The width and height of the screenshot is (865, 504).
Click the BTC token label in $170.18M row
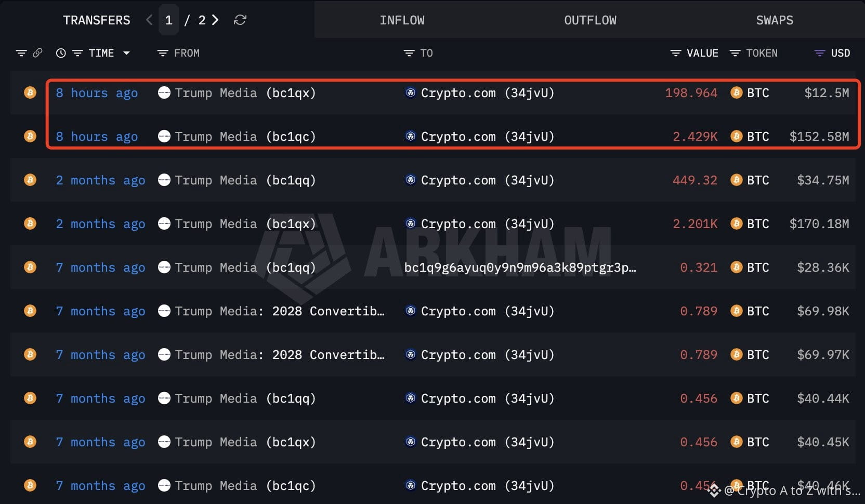pyautogui.click(x=758, y=224)
